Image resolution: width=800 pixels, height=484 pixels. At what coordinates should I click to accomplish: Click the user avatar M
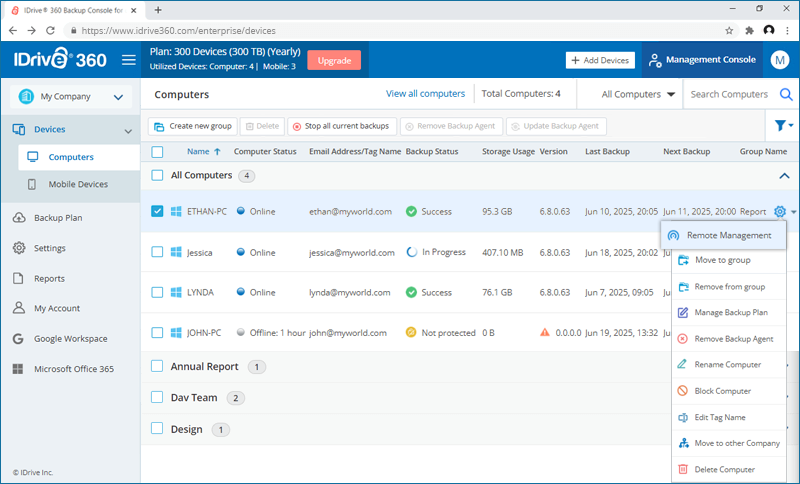point(780,60)
